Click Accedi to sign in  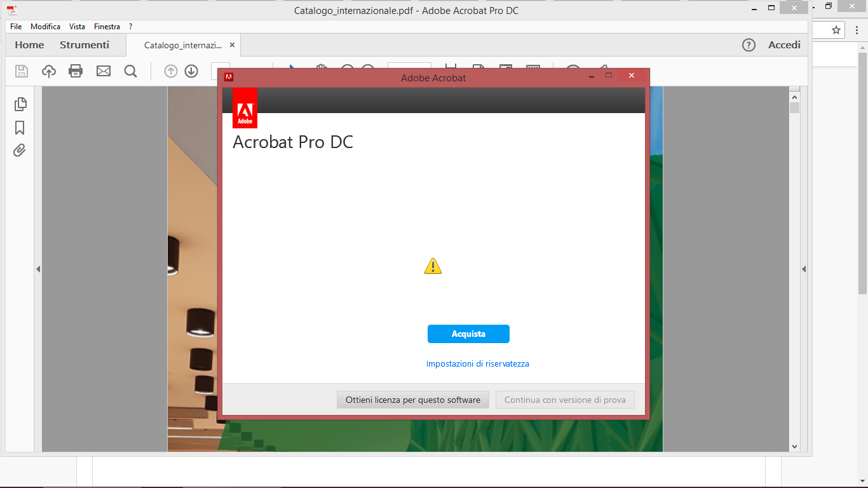(x=784, y=45)
